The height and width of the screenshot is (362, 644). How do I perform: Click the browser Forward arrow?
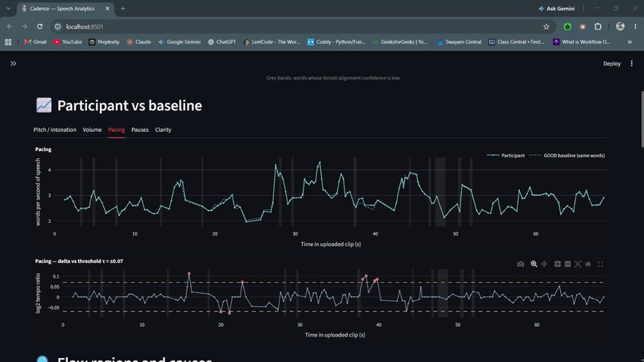pos(25,26)
